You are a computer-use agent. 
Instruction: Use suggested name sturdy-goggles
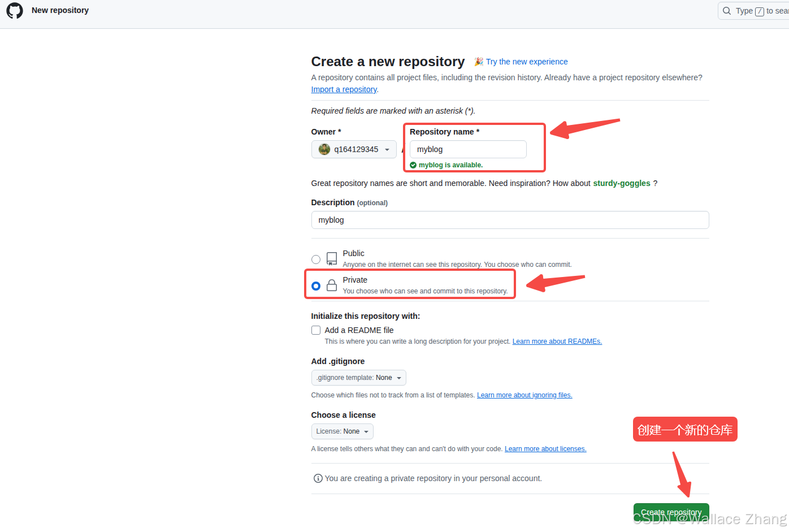[622, 183]
